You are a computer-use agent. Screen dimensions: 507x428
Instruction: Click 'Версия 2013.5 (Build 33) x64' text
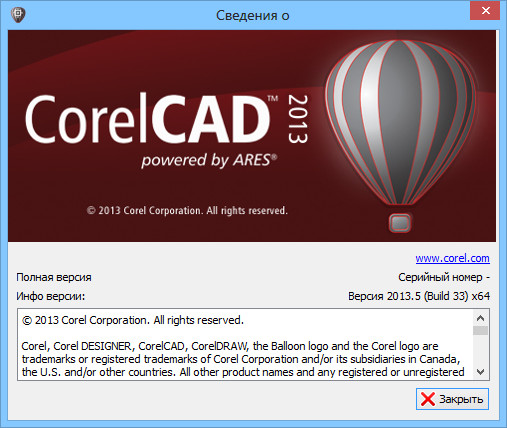click(x=419, y=296)
